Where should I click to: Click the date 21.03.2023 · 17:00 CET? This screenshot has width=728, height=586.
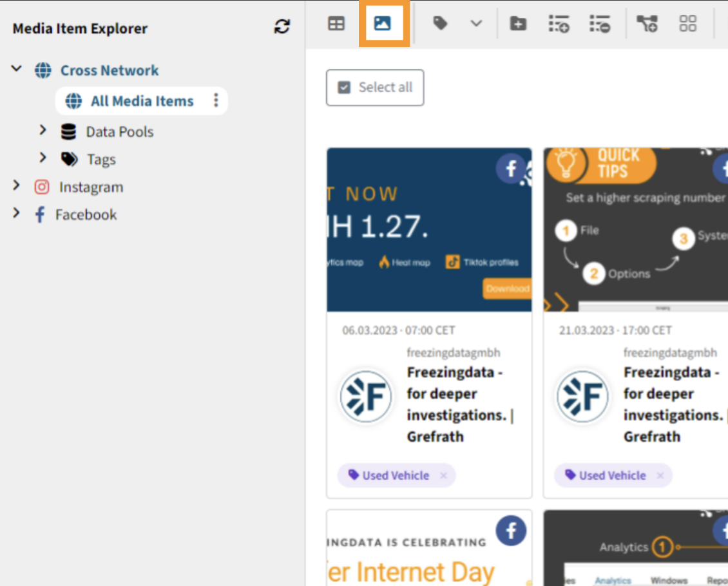[x=615, y=330]
